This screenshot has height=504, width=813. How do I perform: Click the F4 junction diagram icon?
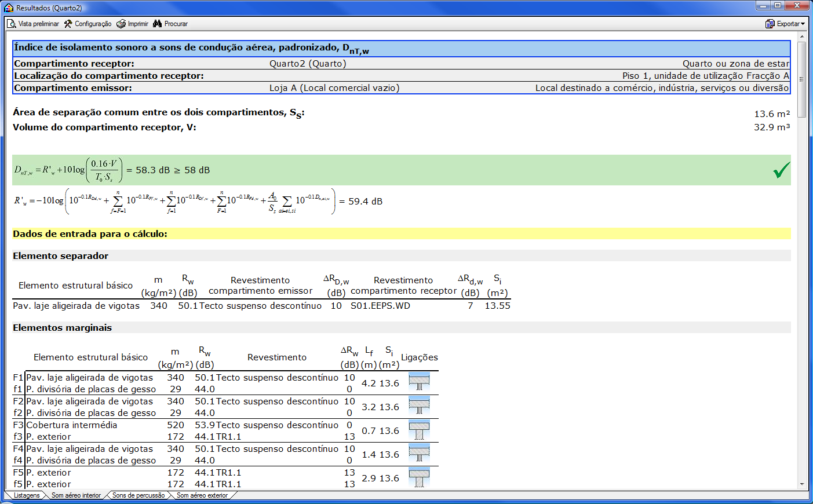click(x=419, y=454)
